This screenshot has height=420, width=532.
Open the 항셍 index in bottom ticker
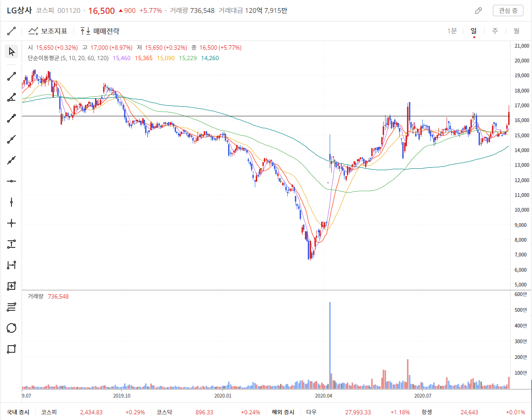[x=427, y=412]
